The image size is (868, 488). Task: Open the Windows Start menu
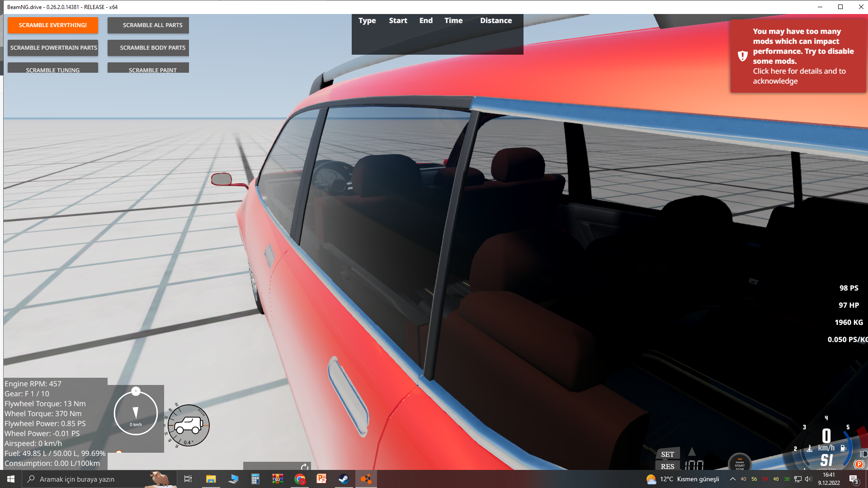tap(11, 479)
